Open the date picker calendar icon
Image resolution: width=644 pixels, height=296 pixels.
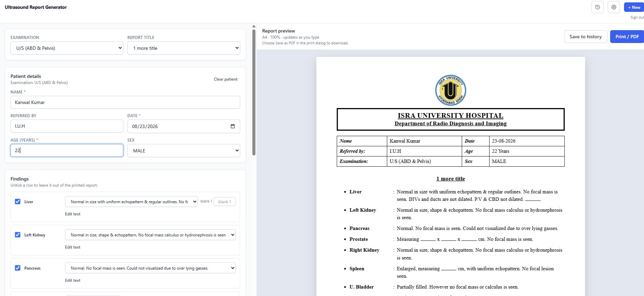point(233,126)
